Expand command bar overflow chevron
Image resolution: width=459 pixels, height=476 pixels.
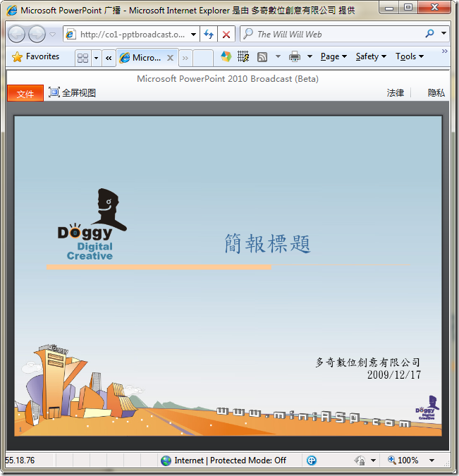444,51
